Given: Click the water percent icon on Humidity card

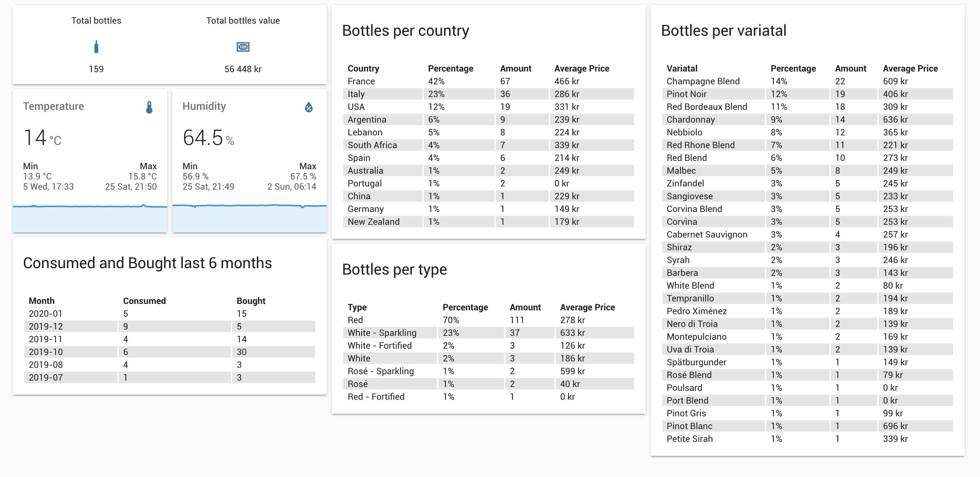Looking at the screenshot, I should [308, 107].
